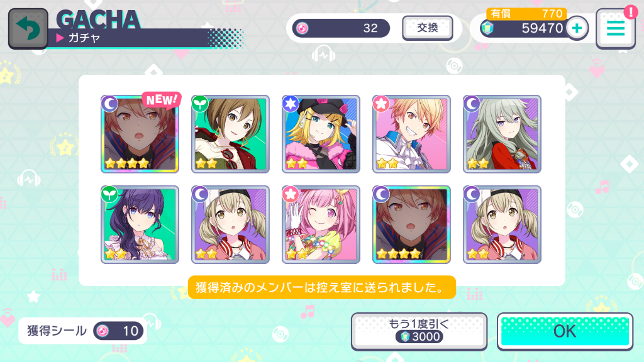Click the yellow 獲得済みのメンバー notice banner
Screen dimensions: 644x362
322,287
